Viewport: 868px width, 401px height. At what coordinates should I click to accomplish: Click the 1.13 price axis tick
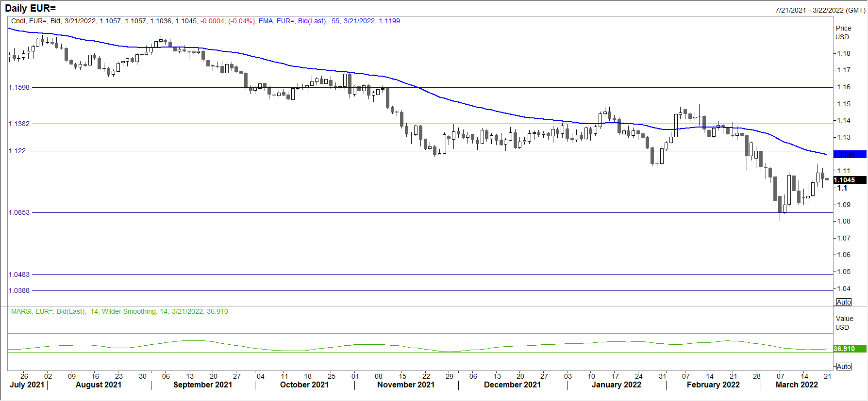844,137
